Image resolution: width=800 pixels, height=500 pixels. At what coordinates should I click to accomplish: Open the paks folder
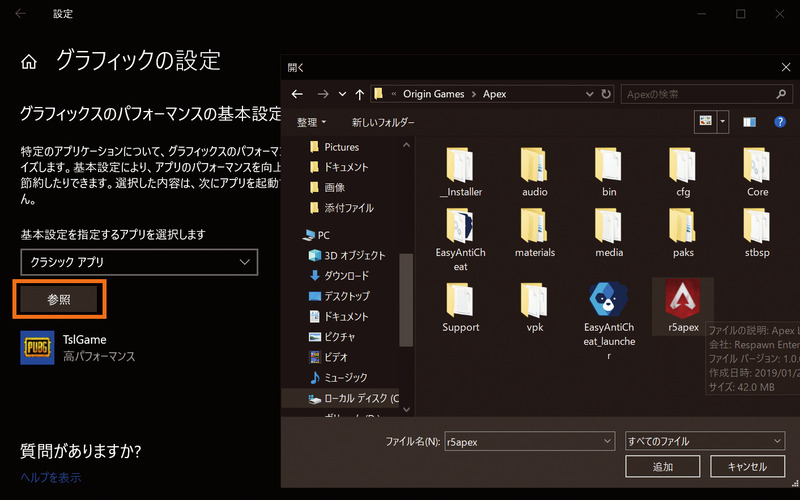[683, 233]
